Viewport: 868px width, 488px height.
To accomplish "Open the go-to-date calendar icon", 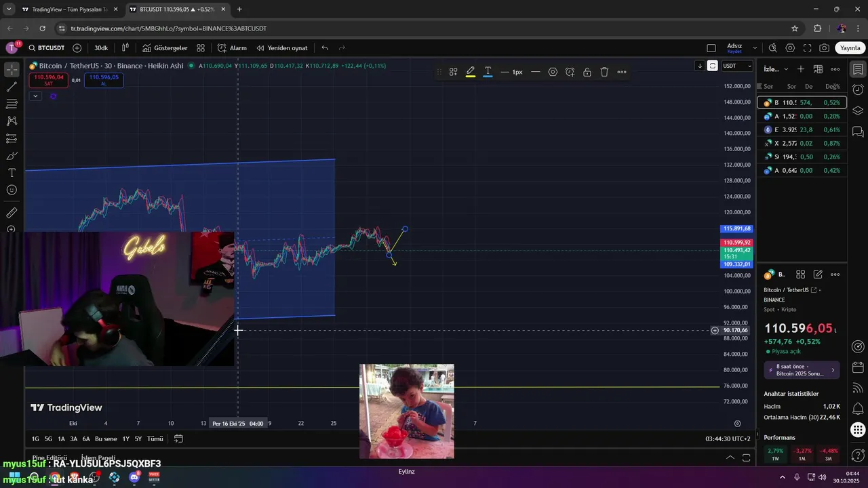I will (178, 439).
